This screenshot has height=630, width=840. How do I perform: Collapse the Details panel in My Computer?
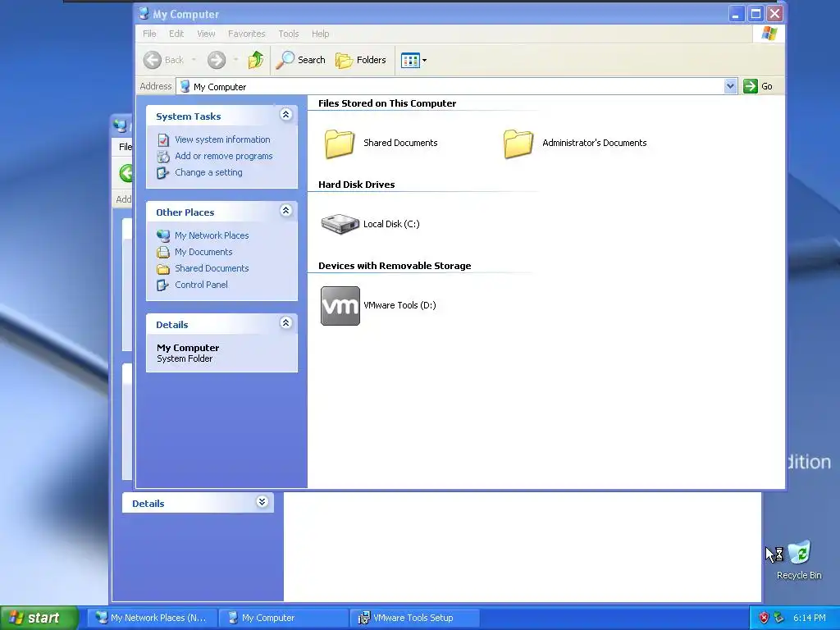[285, 322]
